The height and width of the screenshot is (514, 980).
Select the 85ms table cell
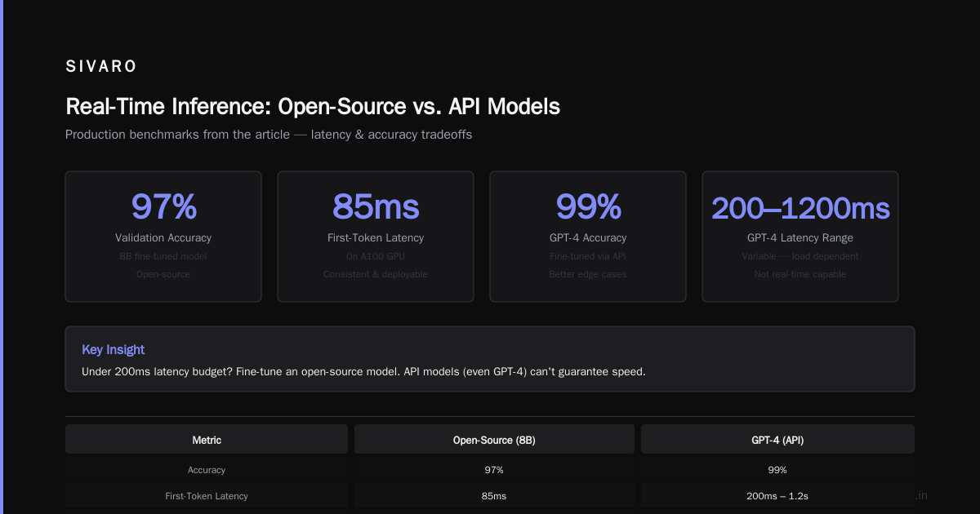coord(494,496)
